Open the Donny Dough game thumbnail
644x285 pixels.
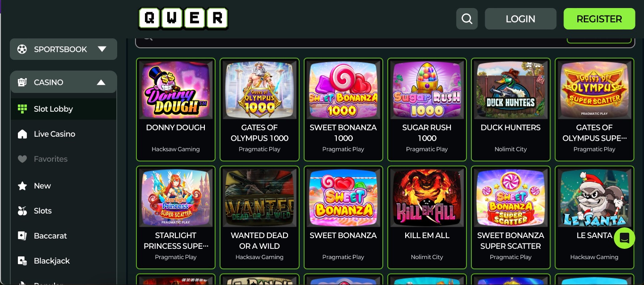click(176, 90)
